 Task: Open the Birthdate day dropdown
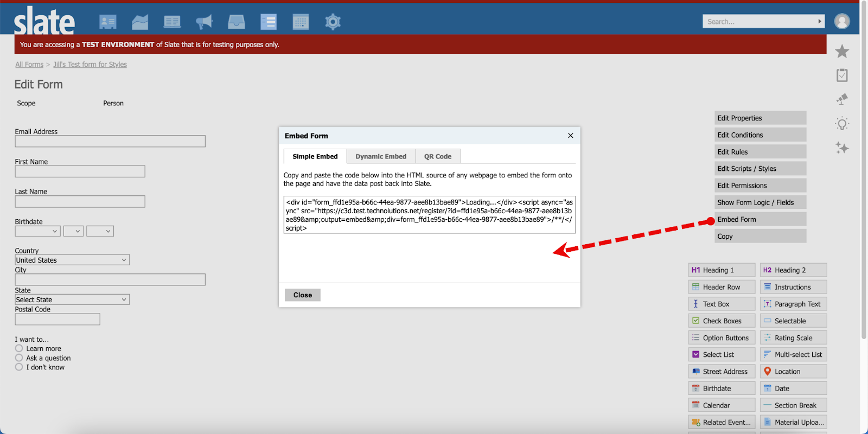coord(73,231)
